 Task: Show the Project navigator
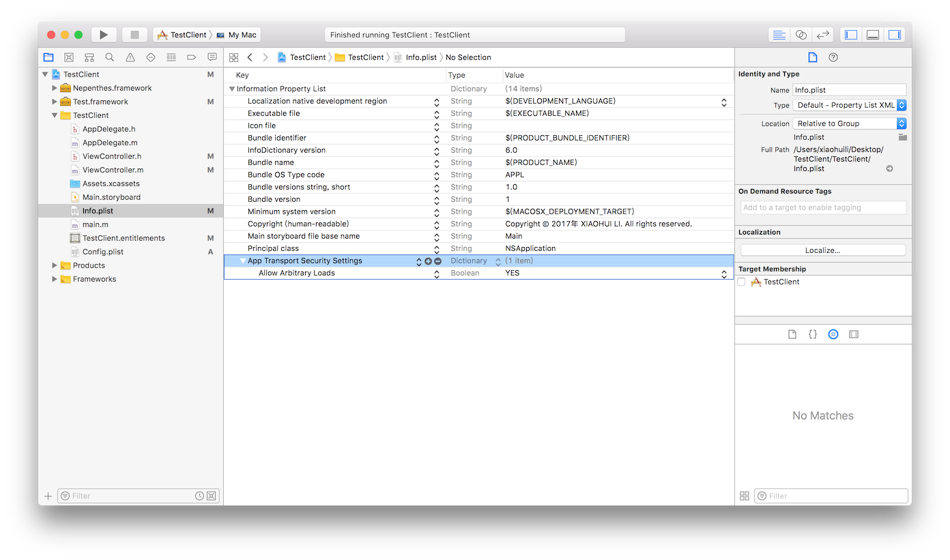(x=48, y=57)
